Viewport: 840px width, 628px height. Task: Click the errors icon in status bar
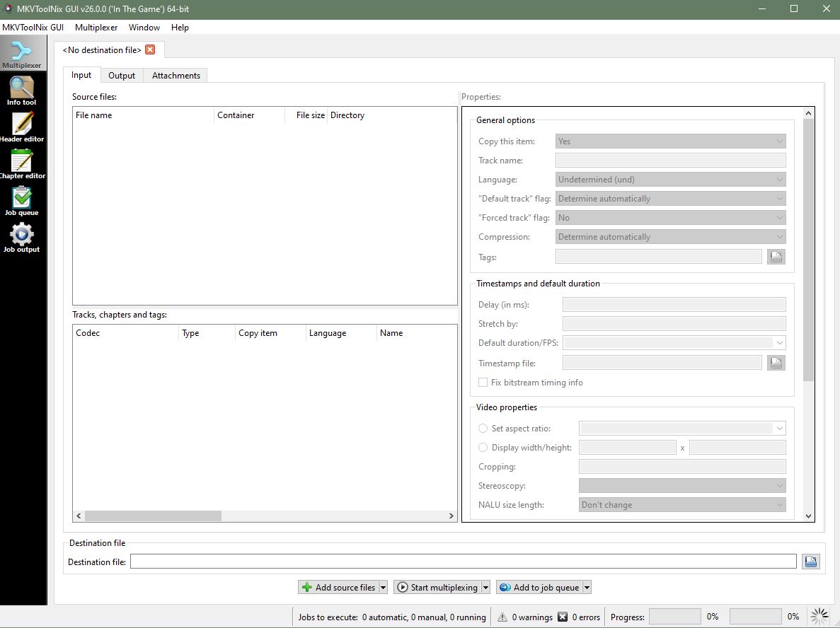click(563, 617)
